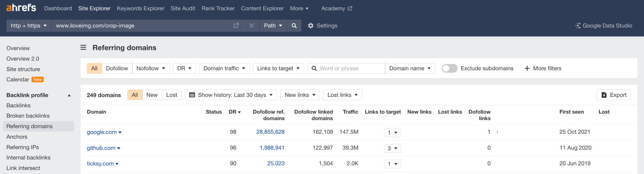Expand ticksy.com links to target dropdown
Viewport: 644px width, 174px height.
[392, 164]
